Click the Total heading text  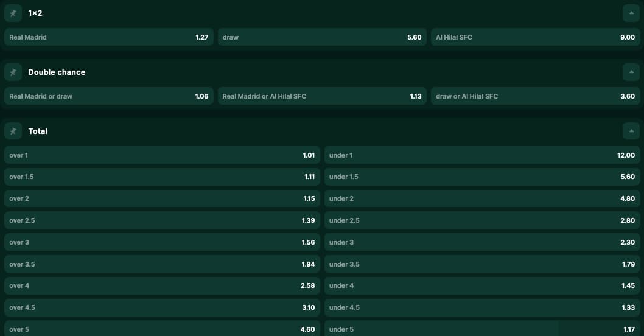[38, 131]
